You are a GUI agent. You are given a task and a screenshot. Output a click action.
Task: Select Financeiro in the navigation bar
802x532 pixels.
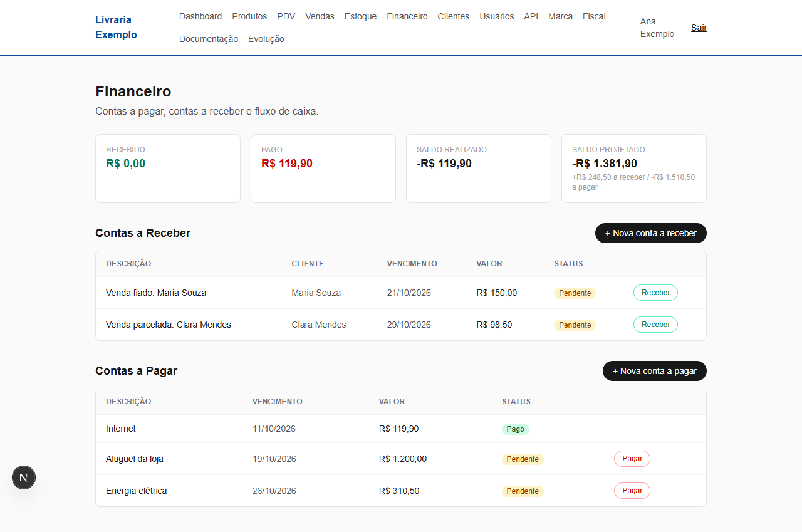[407, 16]
